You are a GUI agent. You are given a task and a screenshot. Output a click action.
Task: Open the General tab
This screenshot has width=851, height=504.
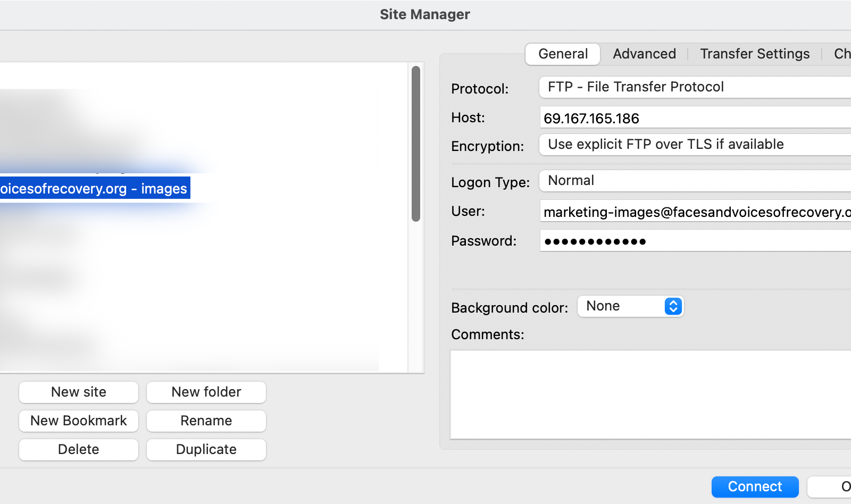click(563, 54)
